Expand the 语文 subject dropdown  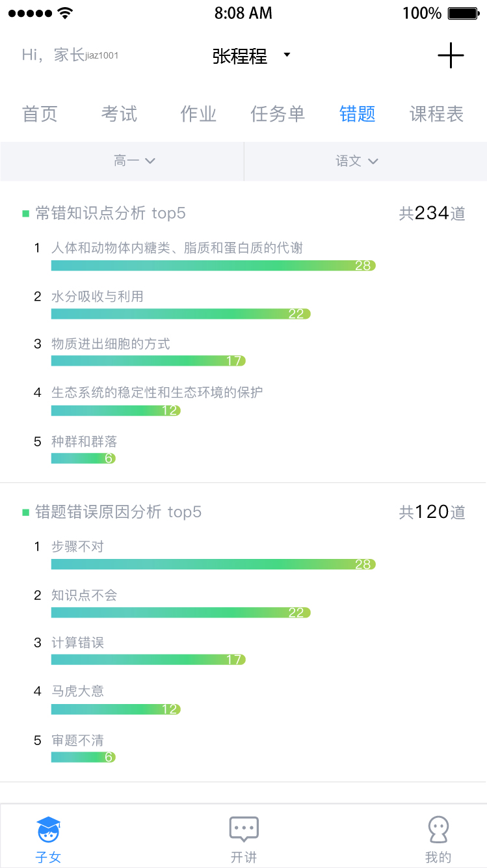click(x=356, y=161)
